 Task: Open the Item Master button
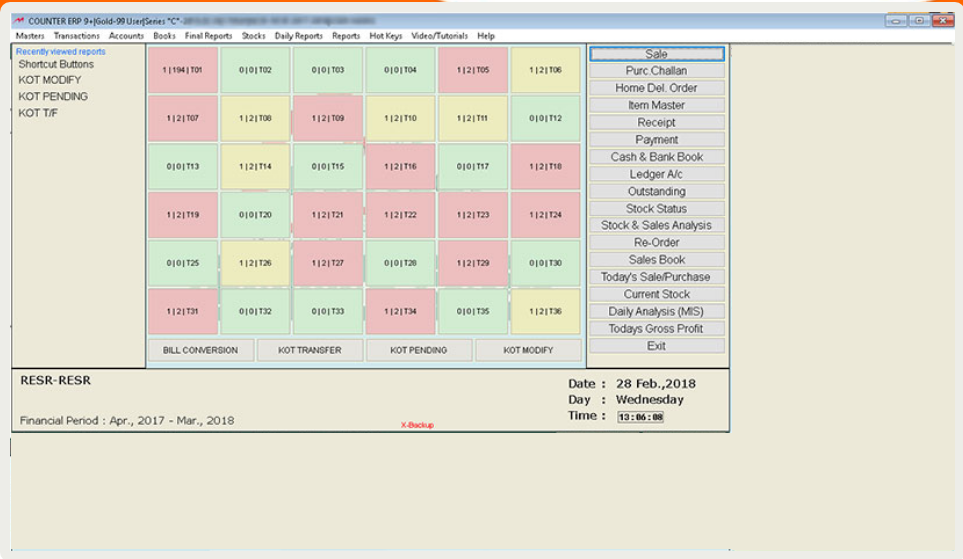(657, 105)
